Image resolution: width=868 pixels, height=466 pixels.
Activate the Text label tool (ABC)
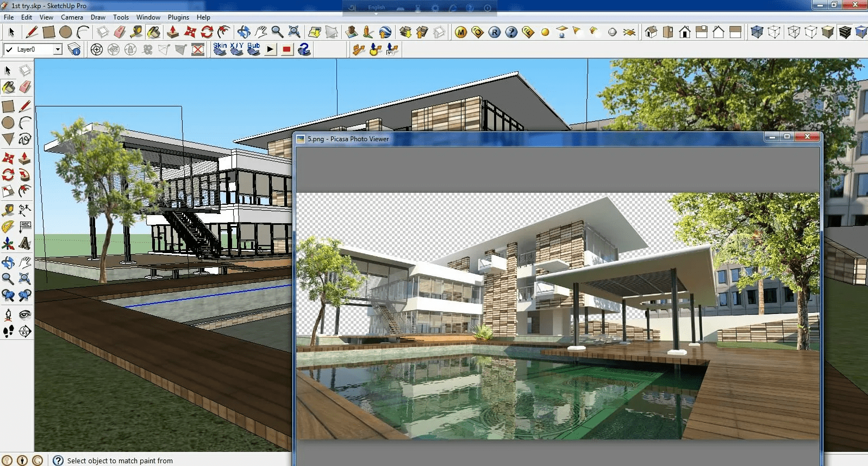pyautogui.click(x=25, y=226)
